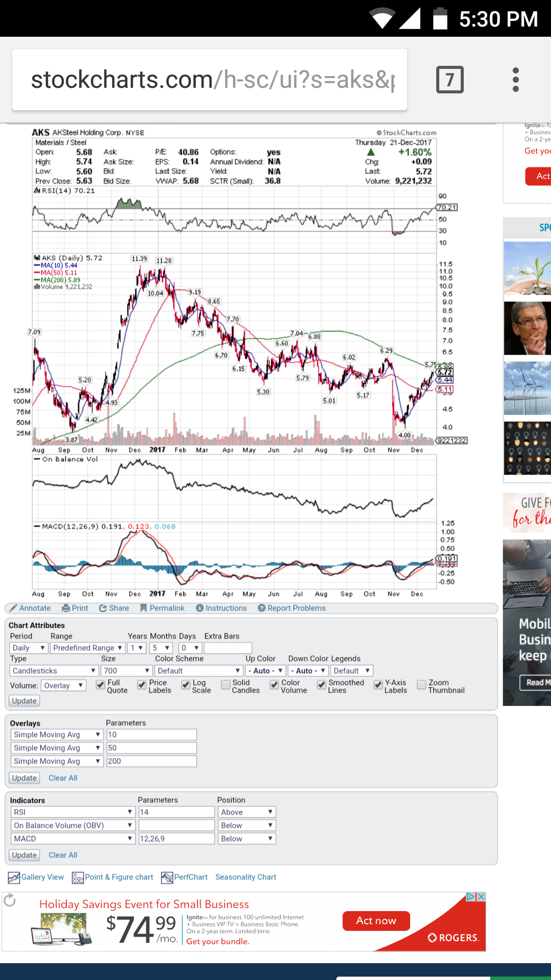Click the Annotate pencil icon
This screenshot has width=551, height=980.
point(13,608)
